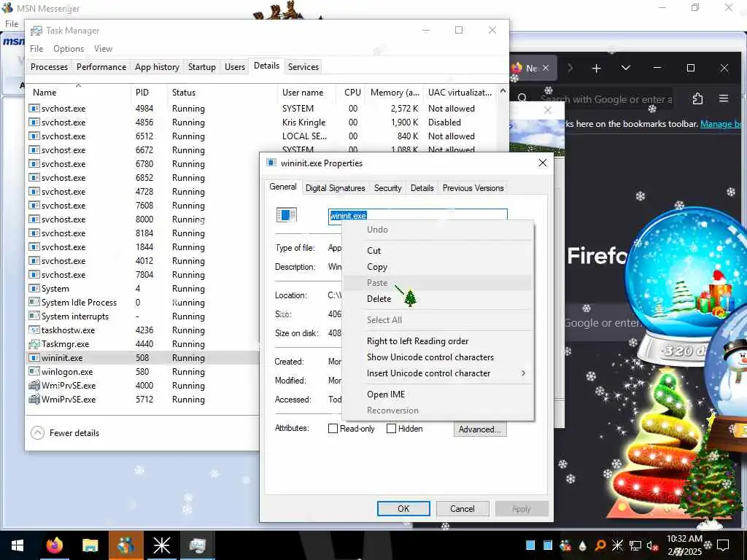This screenshot has width=747, height=560.
Task: Switch to Task Manager Performance tab
Action: point(101,66)
